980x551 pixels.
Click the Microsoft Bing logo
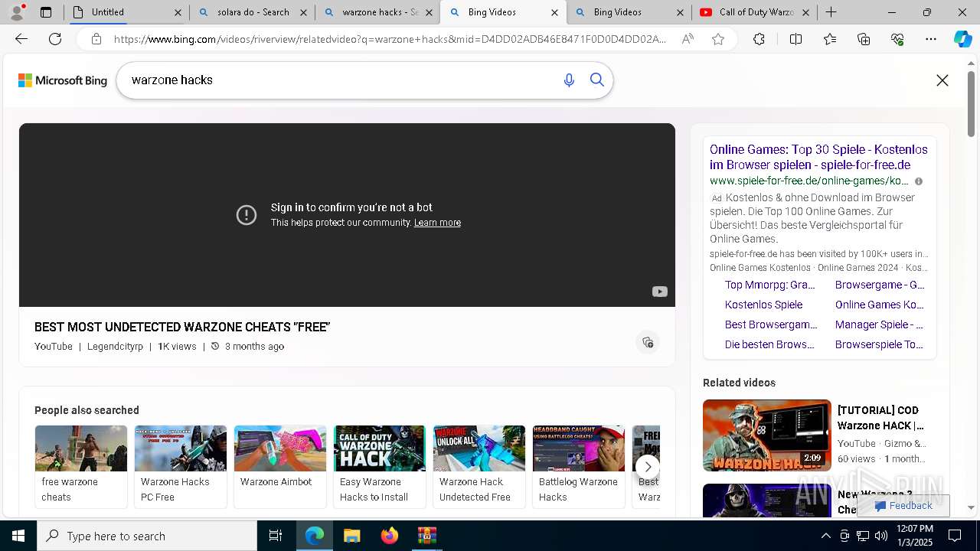[63, 80]
